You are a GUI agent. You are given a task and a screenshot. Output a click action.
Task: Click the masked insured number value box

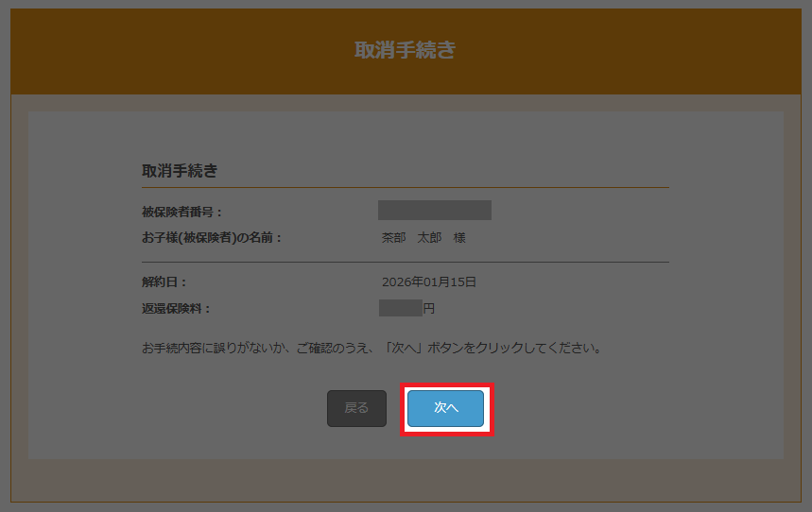(434, 211)
